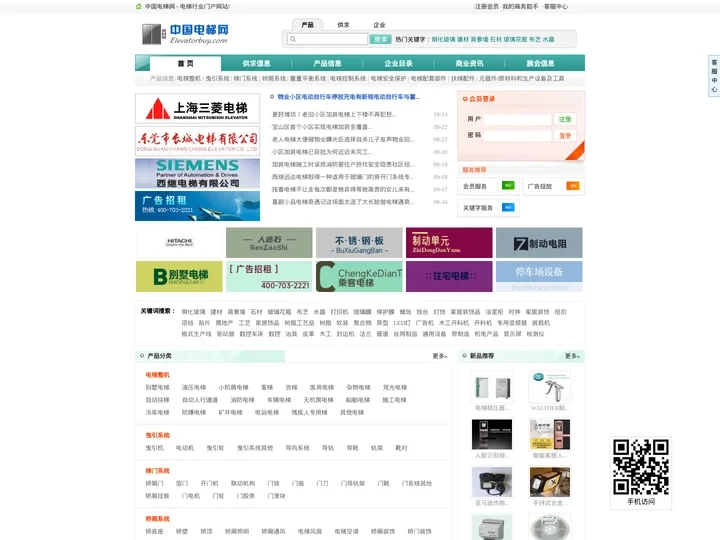Click 钢化玻璃 in 热门关键字
Viewport: 720px width, 540px height.
point(443,39)
